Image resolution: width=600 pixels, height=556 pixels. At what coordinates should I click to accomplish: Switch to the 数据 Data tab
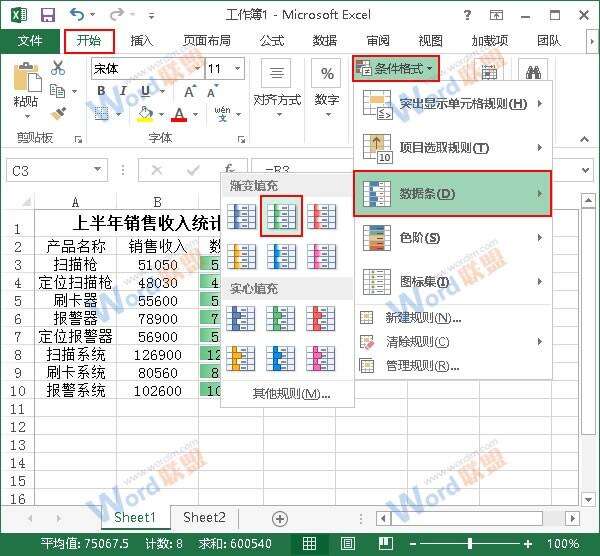click(x=325, y=41)
